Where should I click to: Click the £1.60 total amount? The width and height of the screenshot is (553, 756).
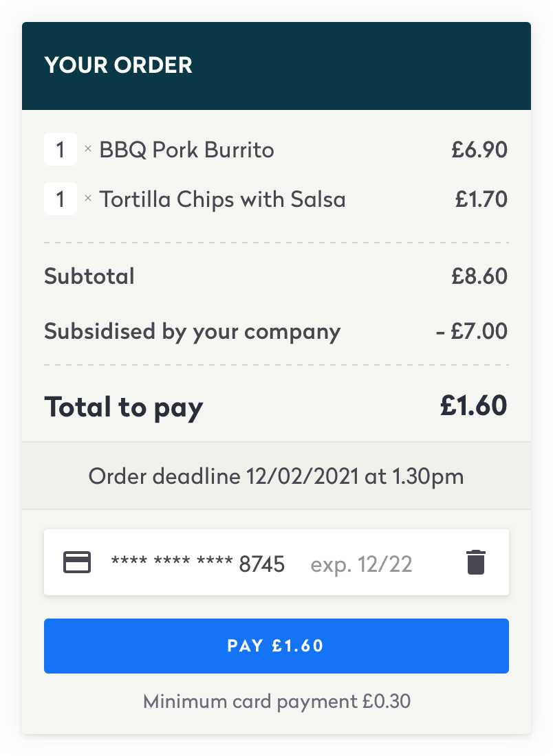(x=473, y=405)
